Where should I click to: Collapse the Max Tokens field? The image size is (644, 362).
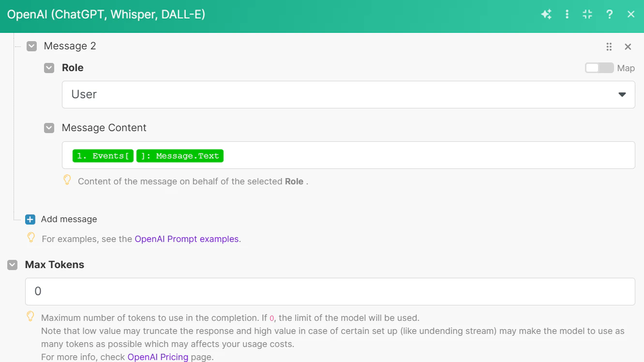click(12, 265)
